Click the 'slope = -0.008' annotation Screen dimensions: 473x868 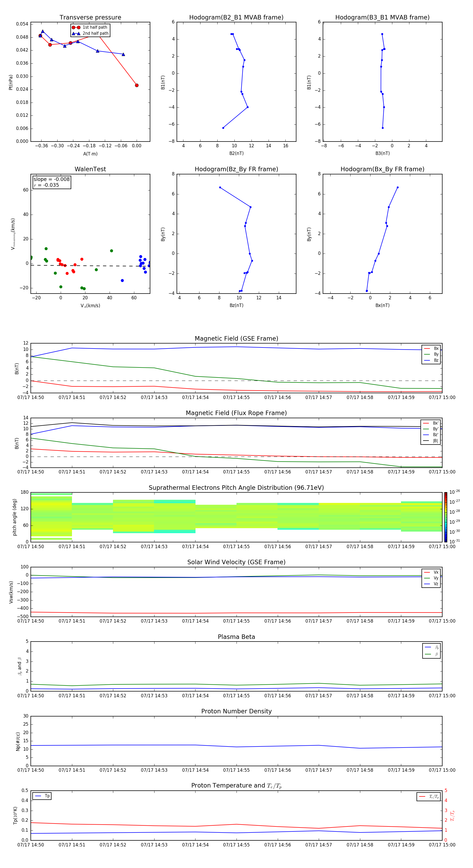[x=52, y=179]
